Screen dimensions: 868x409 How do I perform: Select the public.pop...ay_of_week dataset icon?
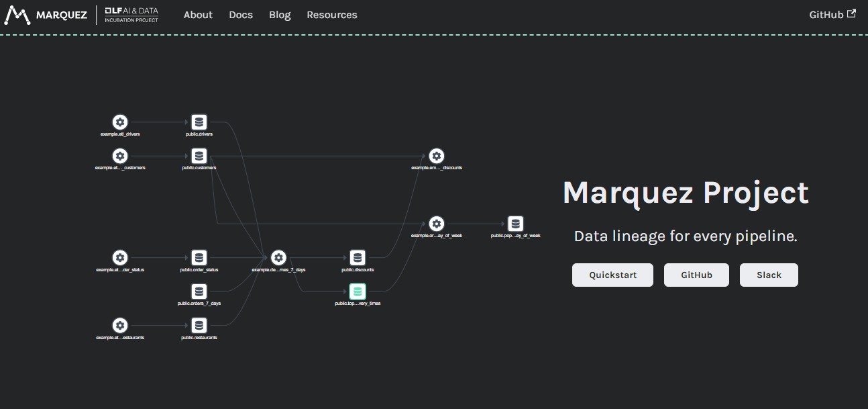click(x=515, y=224)
